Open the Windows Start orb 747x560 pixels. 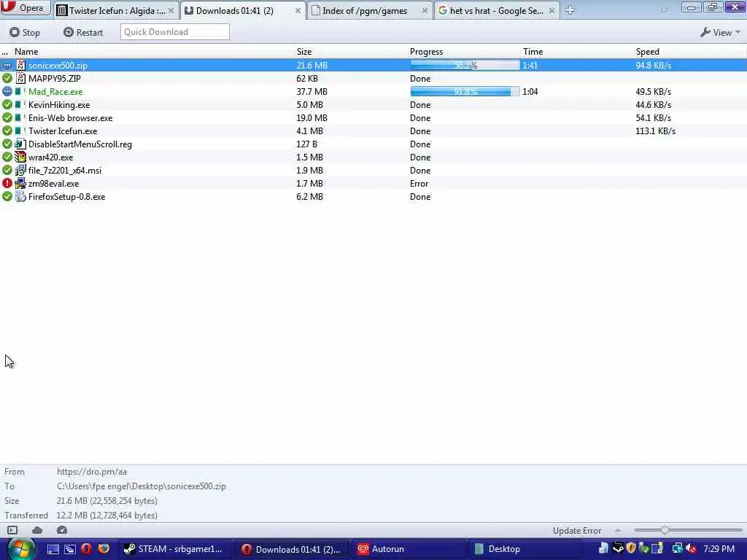(20, 549)
